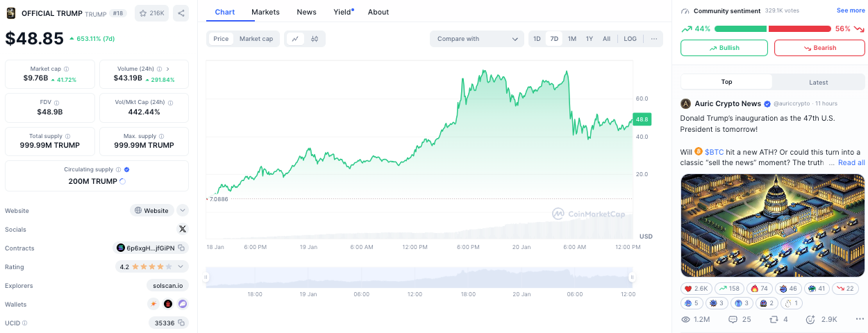This screenshot has height=333, width=868.
Task: Switch chart to Price view
Action: [x=221, y=39]
